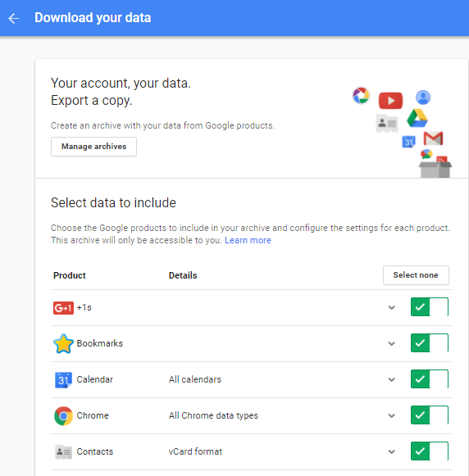Image resolution: width=469 pixels, height=476 pixels.
Task: Click the Select none button
Action: tap(416, 275)
